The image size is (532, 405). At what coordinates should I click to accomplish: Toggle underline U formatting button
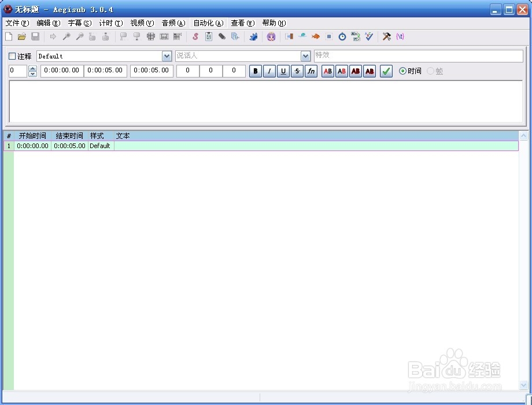click(283, 71)
